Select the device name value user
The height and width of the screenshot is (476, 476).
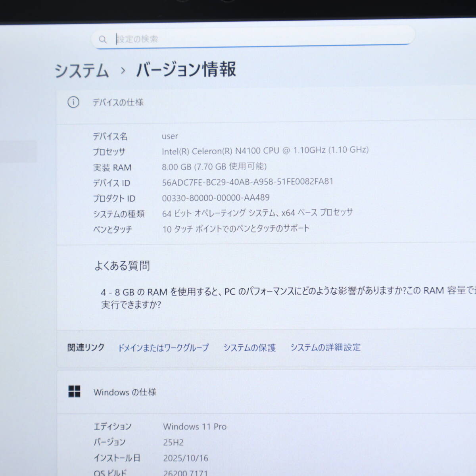170,136
